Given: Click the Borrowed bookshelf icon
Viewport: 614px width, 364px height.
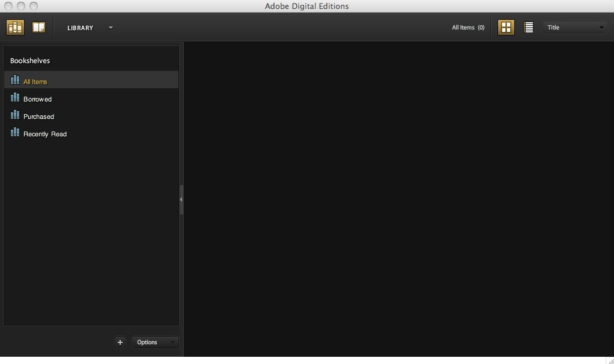Looking at the screenshot, I should [15, 97].
